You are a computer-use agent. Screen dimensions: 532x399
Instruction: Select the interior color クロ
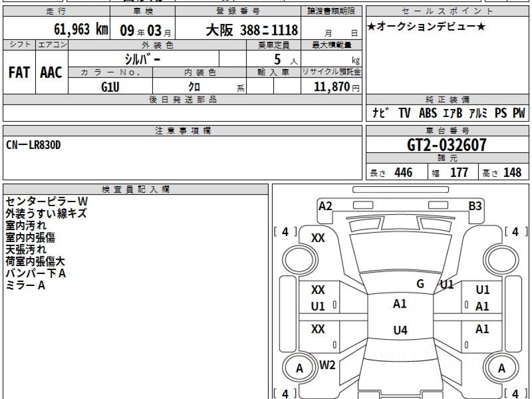click(194, 86)
